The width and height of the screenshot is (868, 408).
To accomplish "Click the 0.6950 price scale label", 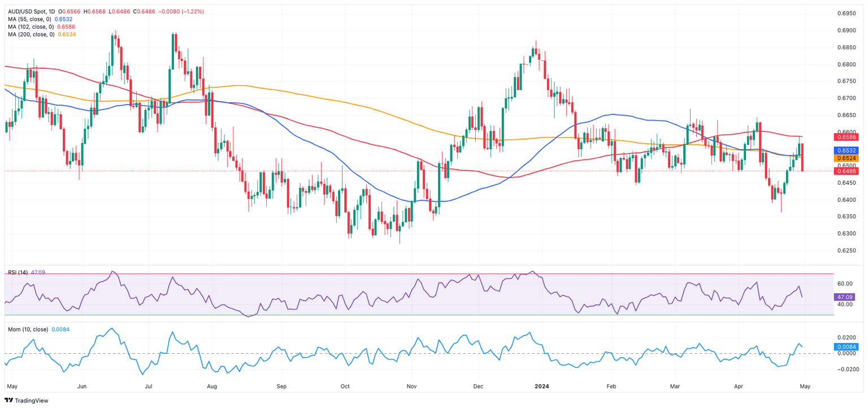I will [846, 13].
